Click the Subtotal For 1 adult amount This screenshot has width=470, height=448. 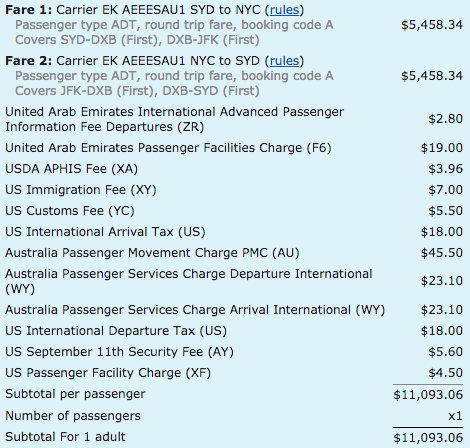(x=428, y=438)
